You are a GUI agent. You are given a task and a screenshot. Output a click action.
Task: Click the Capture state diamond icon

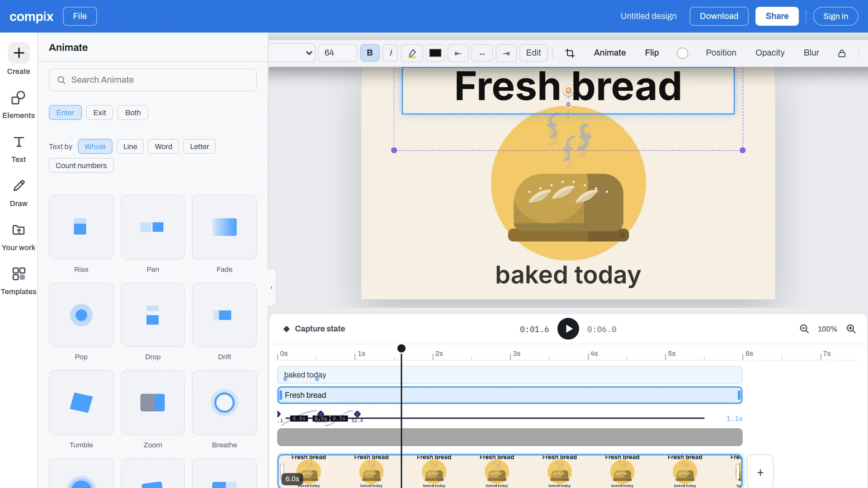coord(286,329)
